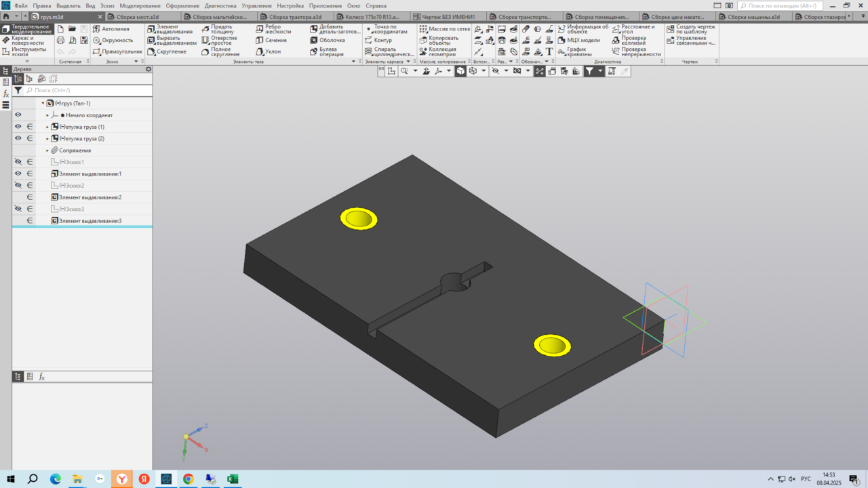The image size is (868, 488).
Task: Expand Начало координат tree node
Action: click(x=47, y=115)
